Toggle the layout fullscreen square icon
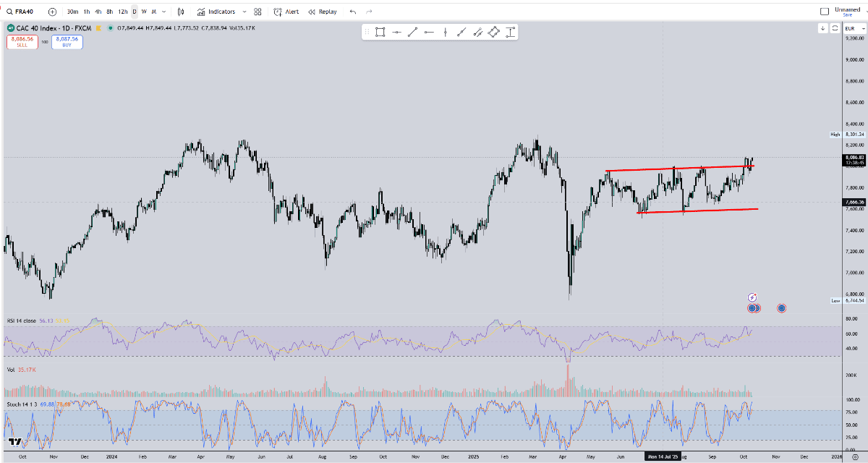The height and width of the screenshot is (463, 868). 824,12
